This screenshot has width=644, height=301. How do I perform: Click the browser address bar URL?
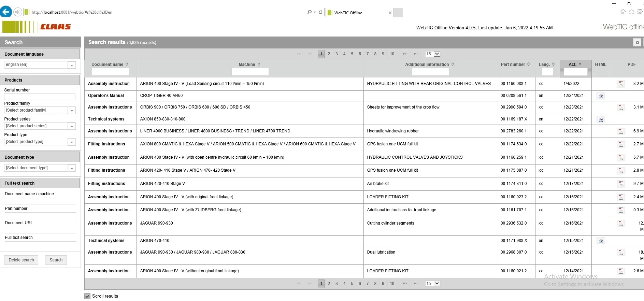point(72,12)
